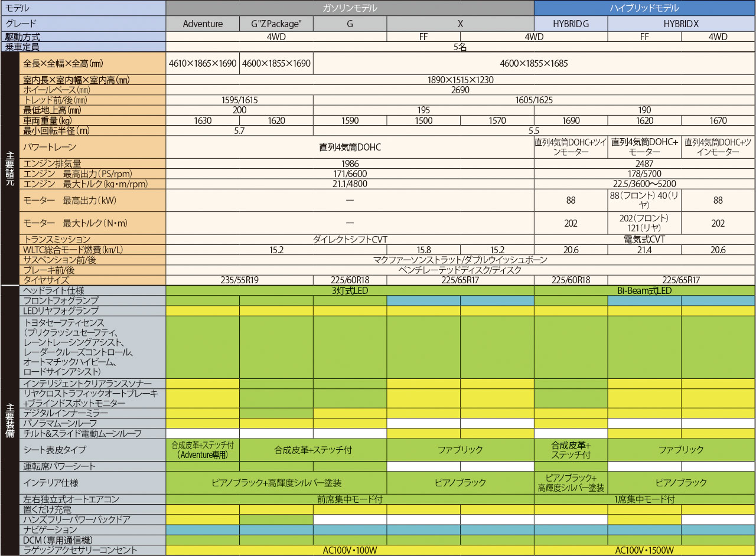Select the 4600×1855×1690 dimension cell
Image resolution: width=756 pixels, height=556 pixels.
(x=276, y=63)
